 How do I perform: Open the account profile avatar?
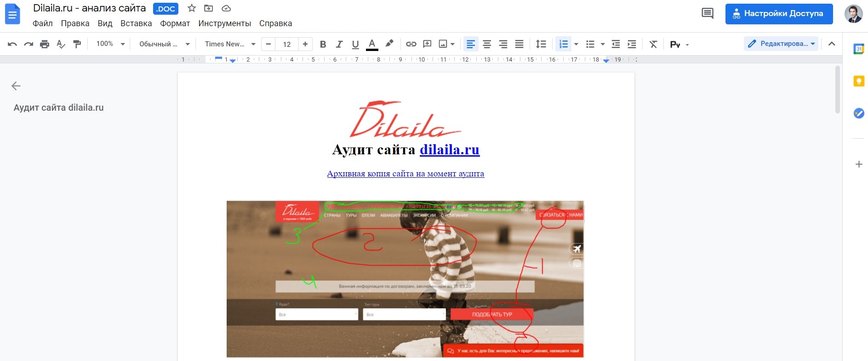(853, 14)
